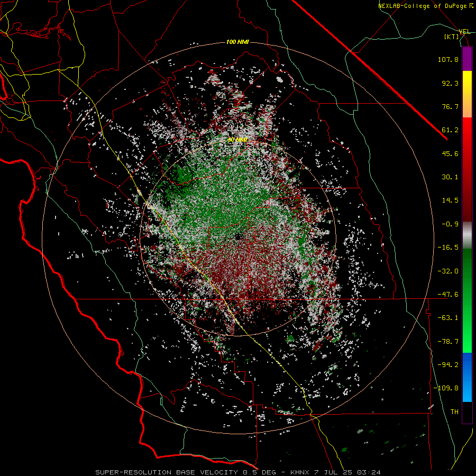Viewport: 476px width, 476px height.
Task: Click the product title caption at bottom
Action: 237,472
